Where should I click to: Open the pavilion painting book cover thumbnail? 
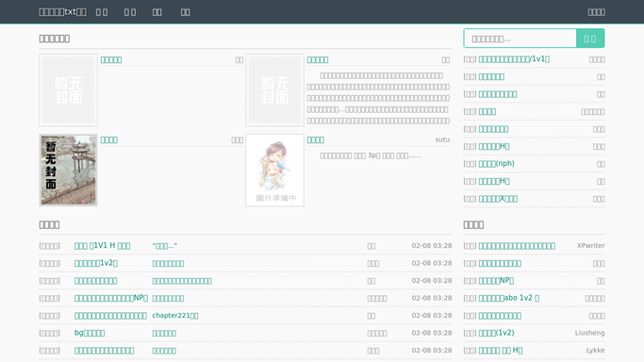[x=68, y=170]
